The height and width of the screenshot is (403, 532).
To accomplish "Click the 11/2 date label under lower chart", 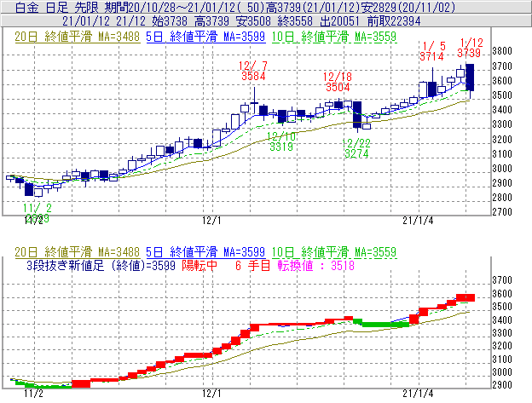I will 33,393.
